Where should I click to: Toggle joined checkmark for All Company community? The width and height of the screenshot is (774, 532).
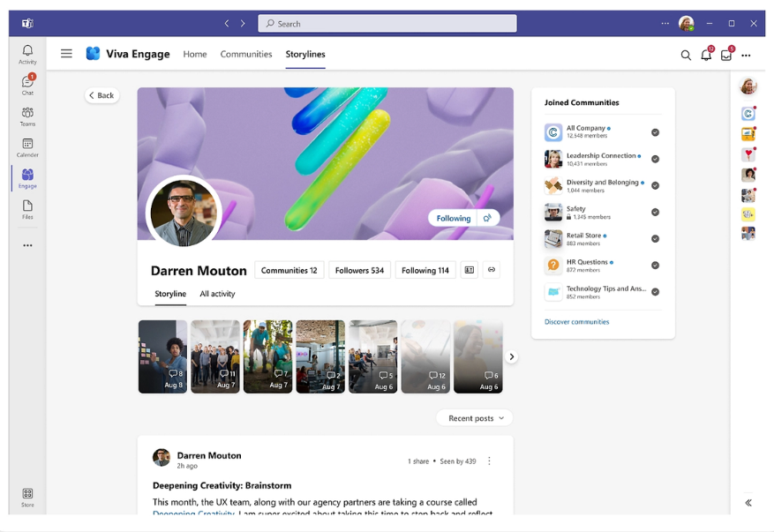655,132
